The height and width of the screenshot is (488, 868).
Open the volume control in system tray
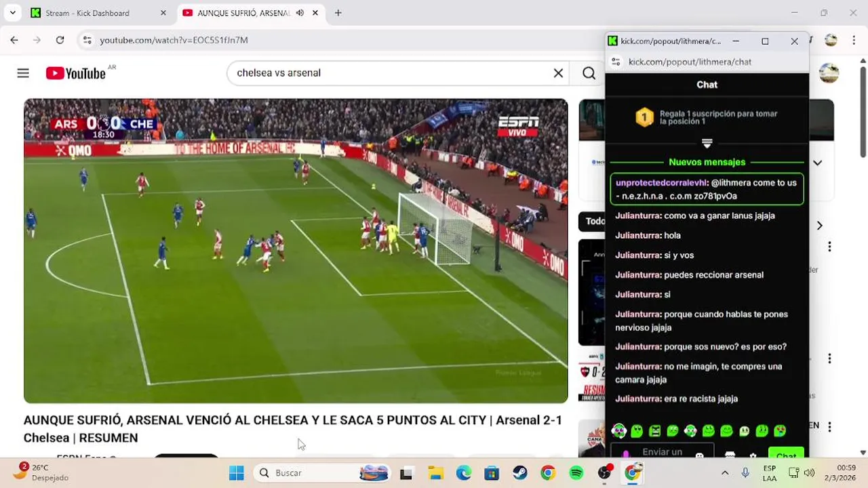809,472
